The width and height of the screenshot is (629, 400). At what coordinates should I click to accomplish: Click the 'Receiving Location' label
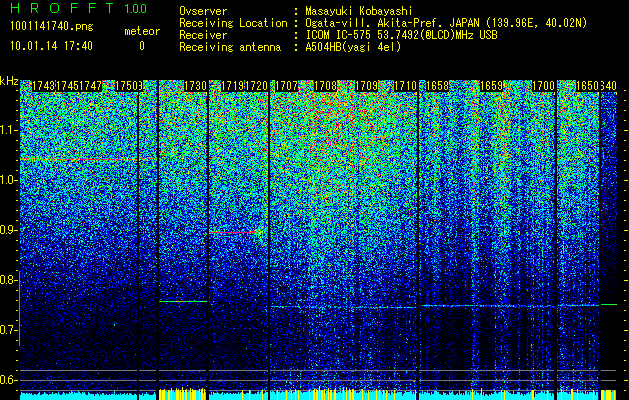[x=233, y=23]
